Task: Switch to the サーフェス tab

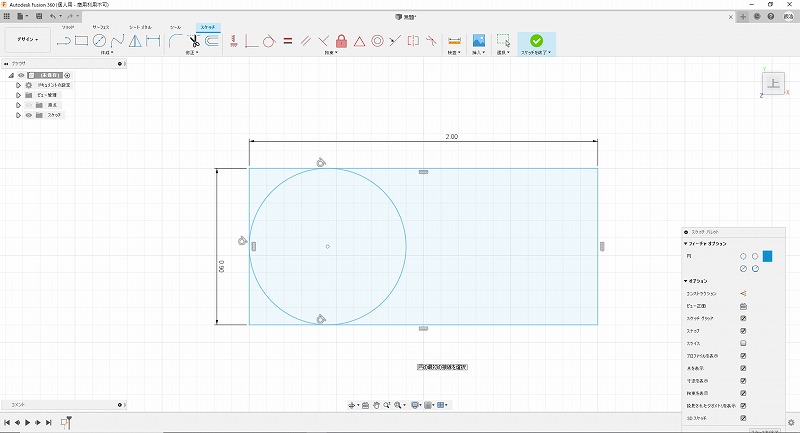Action: pyautogui.click(x=102, y=27)
